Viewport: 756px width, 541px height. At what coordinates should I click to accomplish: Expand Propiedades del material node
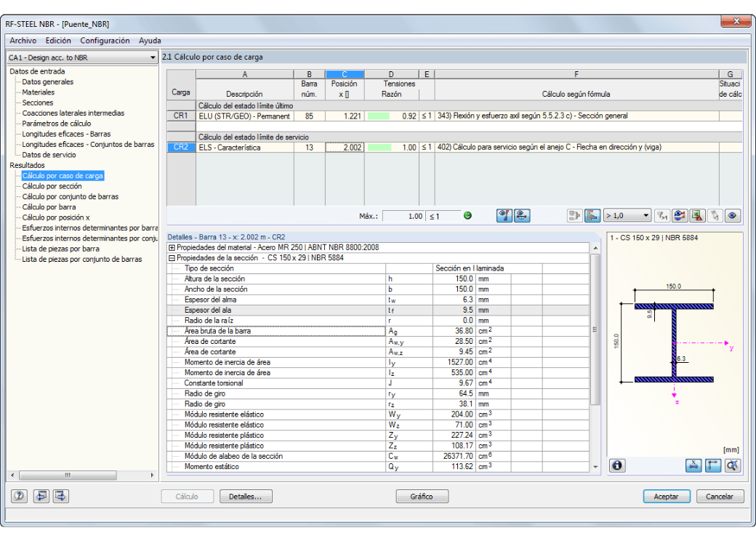tap(172, 247)
